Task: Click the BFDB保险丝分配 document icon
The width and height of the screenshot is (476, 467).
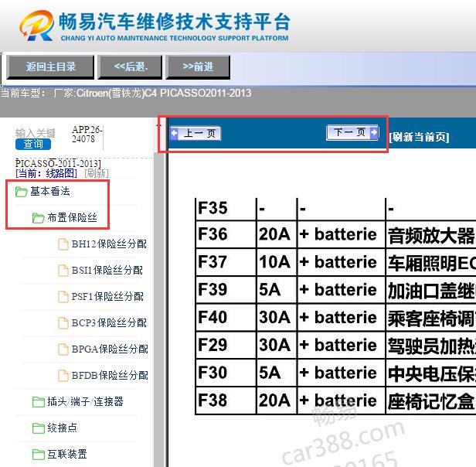Action: 63,376
